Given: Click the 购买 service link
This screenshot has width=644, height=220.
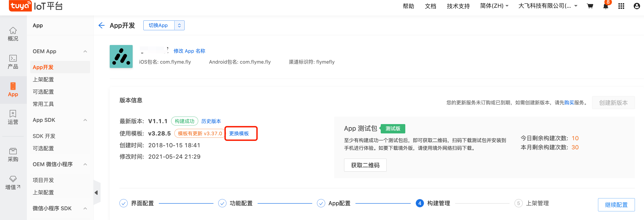Looking at the screenshot, I should 569,102.
